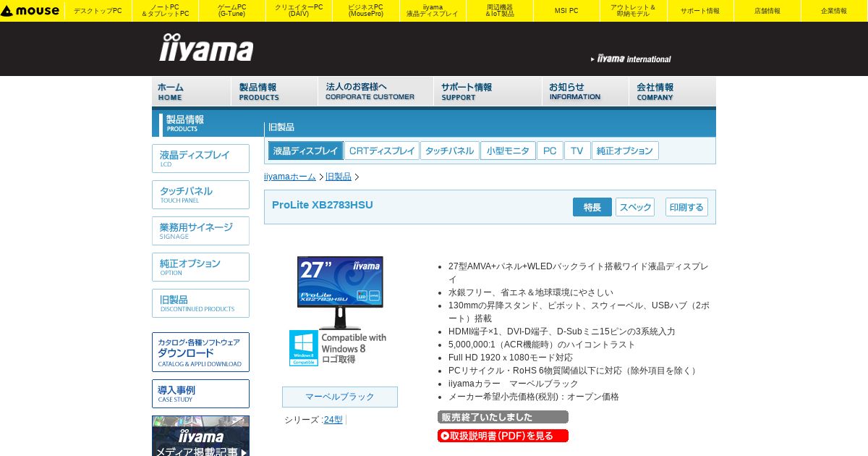868x456 pixels.
Task: Open 旧製品 DISCONTINUED PRODUCTS sidebar item
Action: pyautogui.click(x=200, y=303)
